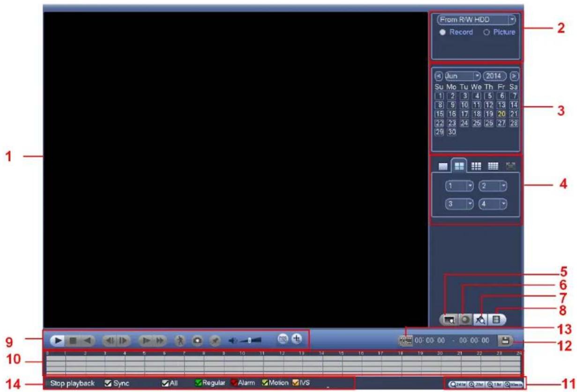Adjust the volume slider in playback bar
The height and width of the screenshot is (392, 577).
251,340
